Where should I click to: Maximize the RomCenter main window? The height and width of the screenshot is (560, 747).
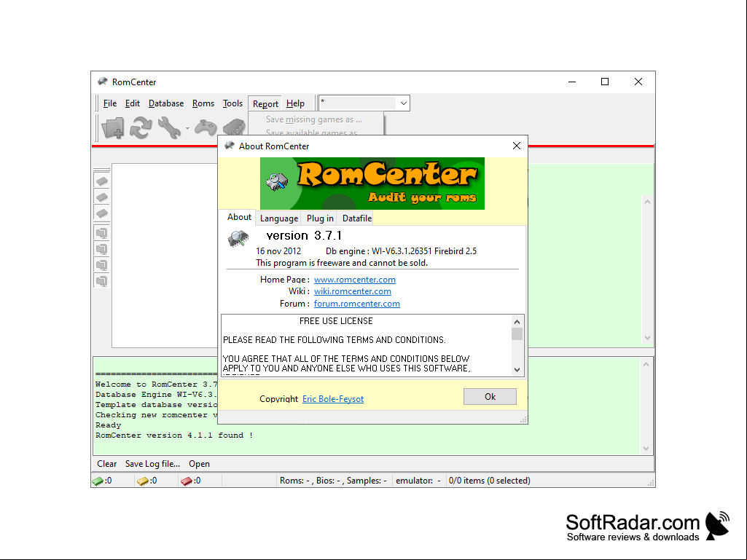tap(605, 82)
